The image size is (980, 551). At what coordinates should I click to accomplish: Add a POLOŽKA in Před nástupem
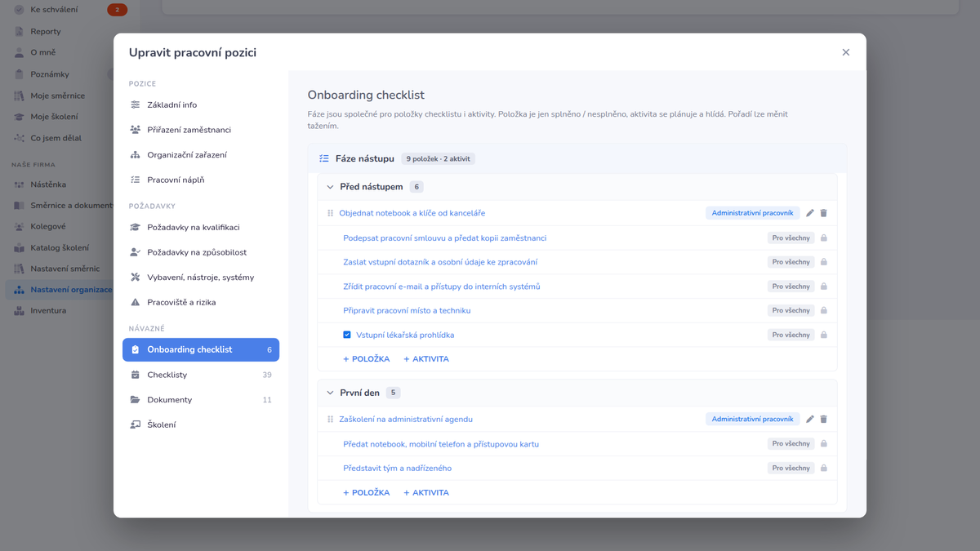pos(367,359)
